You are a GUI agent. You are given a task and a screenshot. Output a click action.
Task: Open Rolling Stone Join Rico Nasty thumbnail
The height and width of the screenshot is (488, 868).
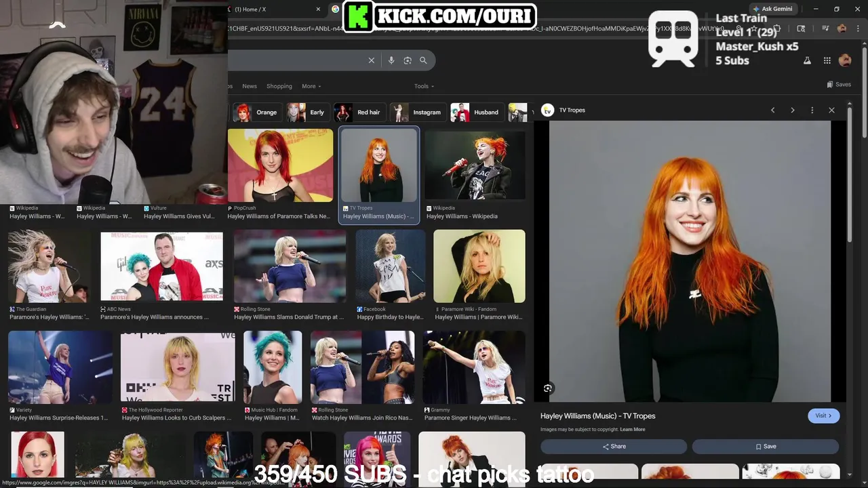pyautogui.click(x=363, y=367)
